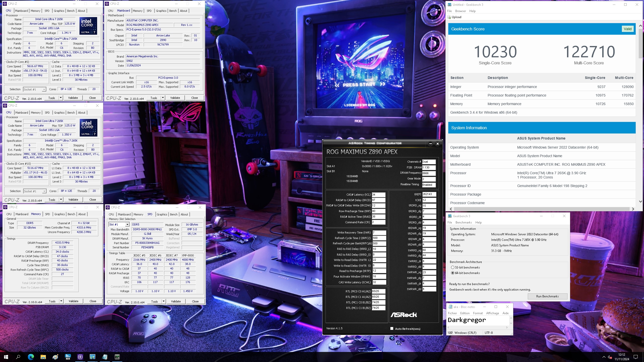Open the Edition menu in Notepad
This screenshot has height=362, width=644.
point(465,313)
